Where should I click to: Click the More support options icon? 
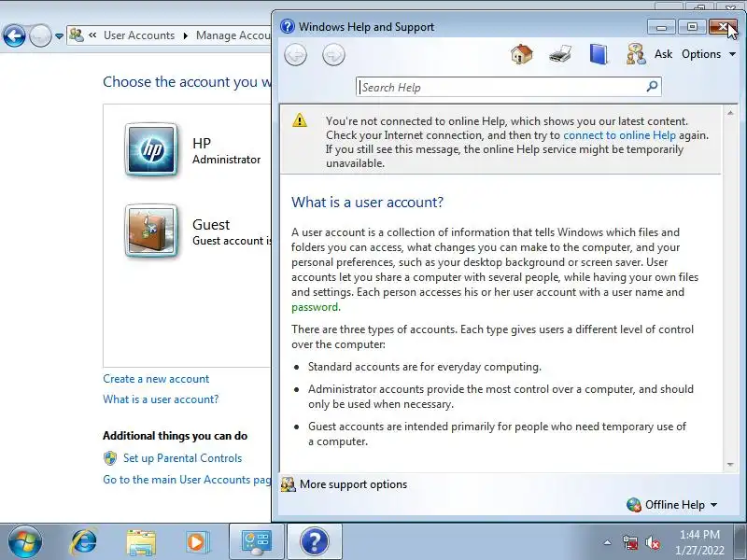pos(288,484)
